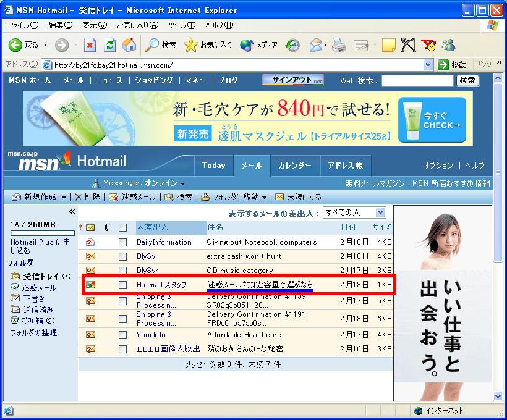Open the すべての人 sender filter dropdown
This screenshot has height=420, width=507.
354,212
